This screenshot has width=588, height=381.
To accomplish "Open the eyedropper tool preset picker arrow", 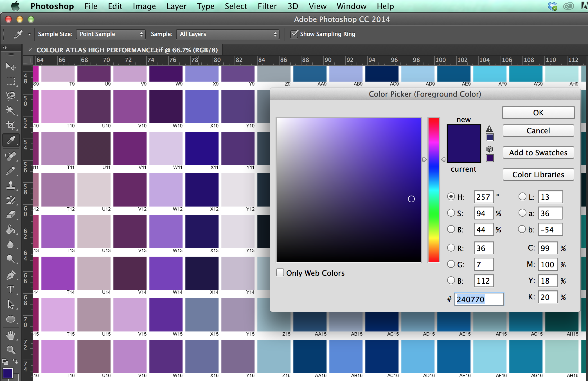I will click(x=29, y=34).
